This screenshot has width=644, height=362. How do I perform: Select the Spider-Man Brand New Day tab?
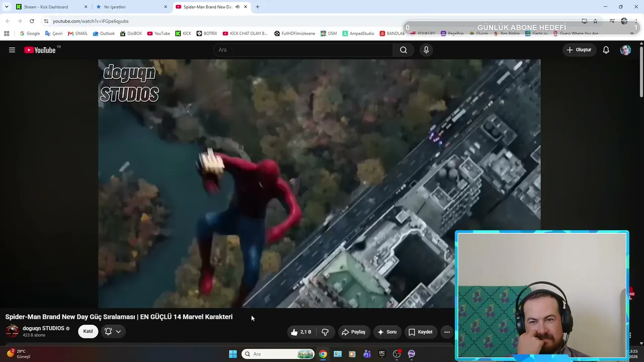(x=212, y=7)
